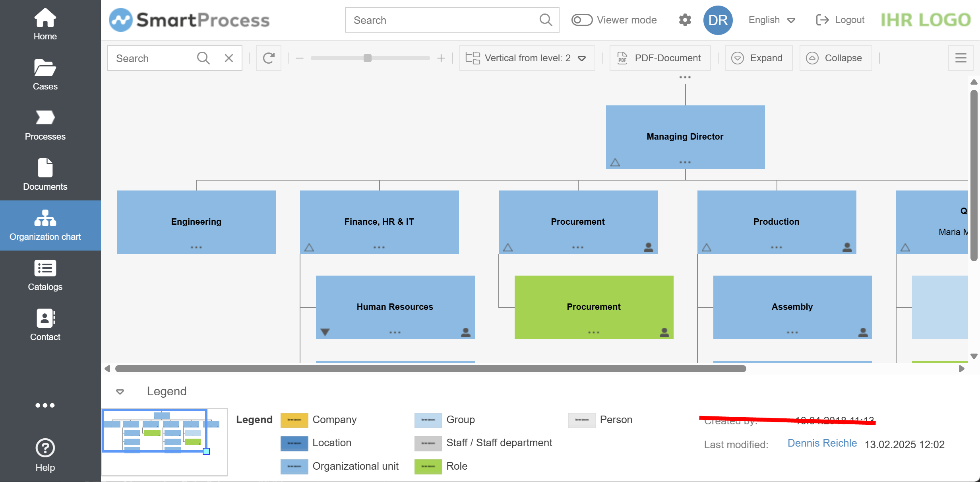Click the zoom in plus icon
This screenshot has width=980, height=482.
click(x=441, y=58)
